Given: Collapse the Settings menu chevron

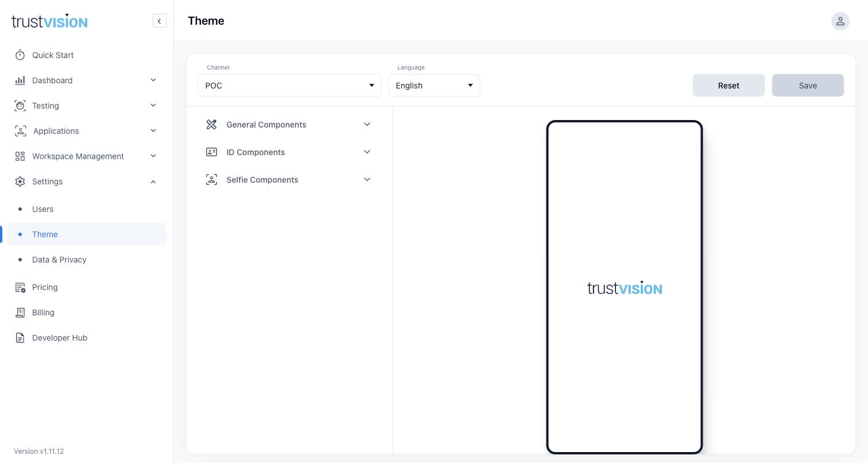Looking at the screenshot, I should pyautogui.click(x=153, y=182).
